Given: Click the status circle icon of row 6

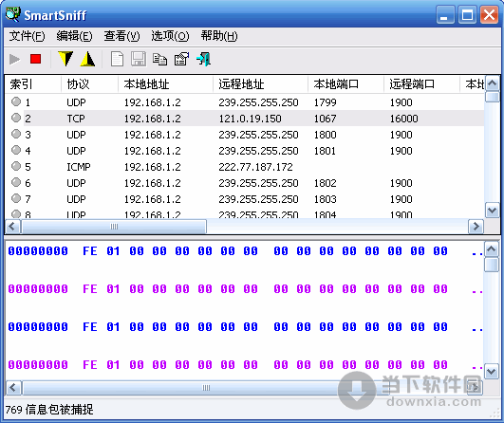Looking at the screenshot, I should point(16,182).
